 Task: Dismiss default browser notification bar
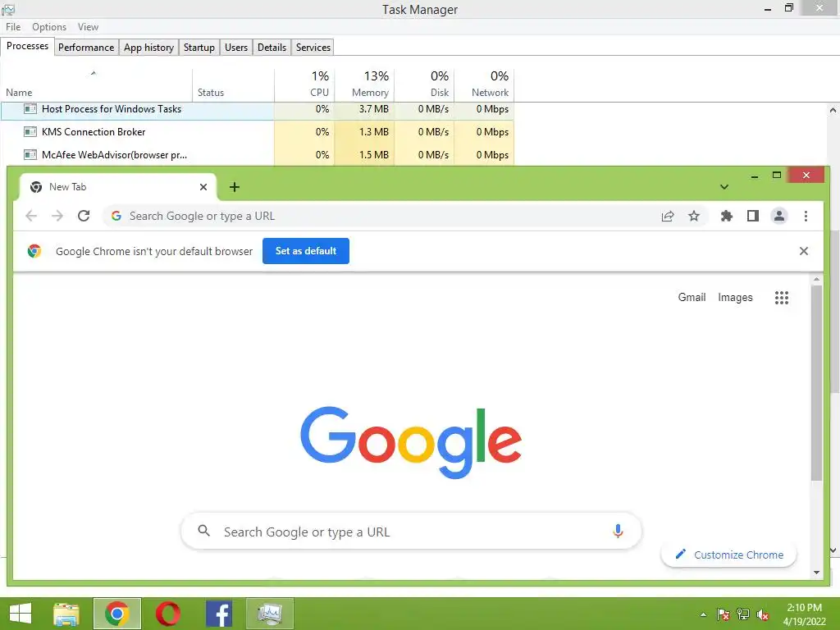tap(804, 251)
